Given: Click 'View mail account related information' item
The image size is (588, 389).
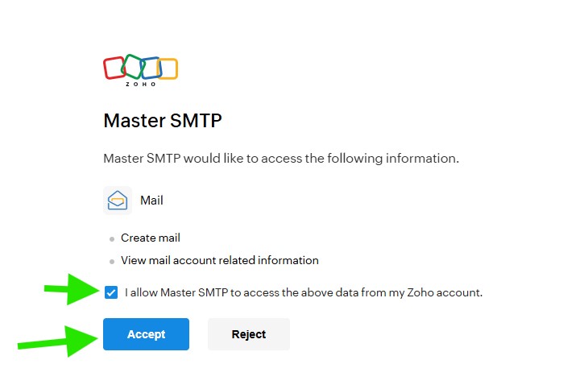Looking at the screenshot, I should [x=220, y=260].
